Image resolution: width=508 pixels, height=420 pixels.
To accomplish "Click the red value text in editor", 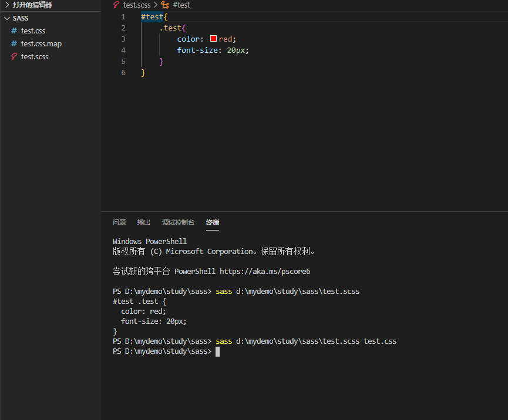I will (226, 39).
